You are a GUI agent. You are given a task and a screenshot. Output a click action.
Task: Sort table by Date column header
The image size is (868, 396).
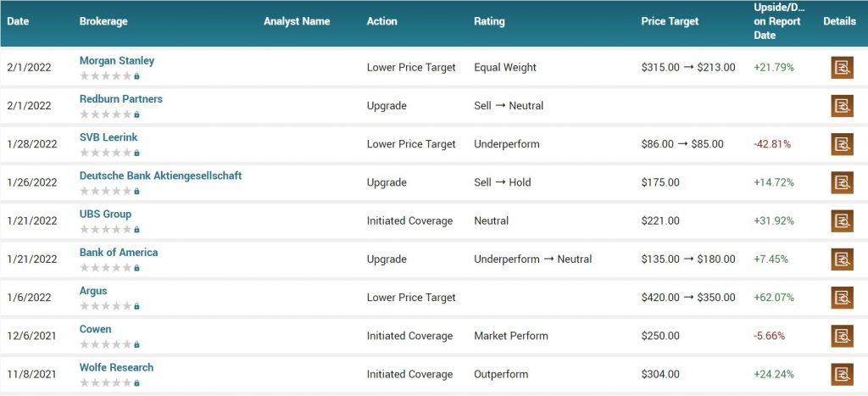tap(19, 21)
